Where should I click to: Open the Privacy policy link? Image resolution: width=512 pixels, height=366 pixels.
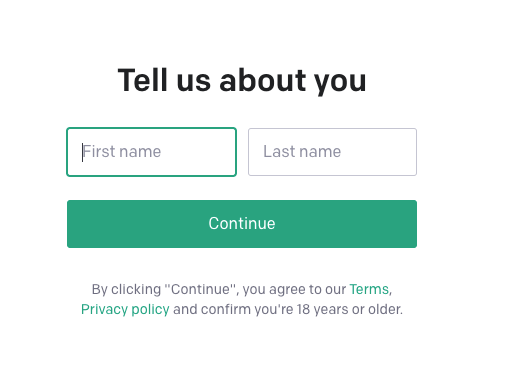tap(125, 309)
